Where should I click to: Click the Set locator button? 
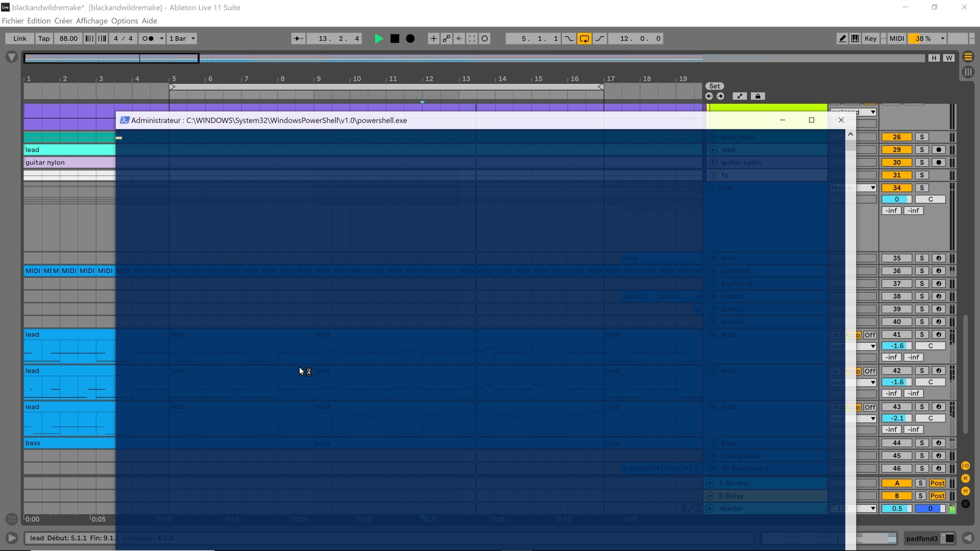(715, 86)
